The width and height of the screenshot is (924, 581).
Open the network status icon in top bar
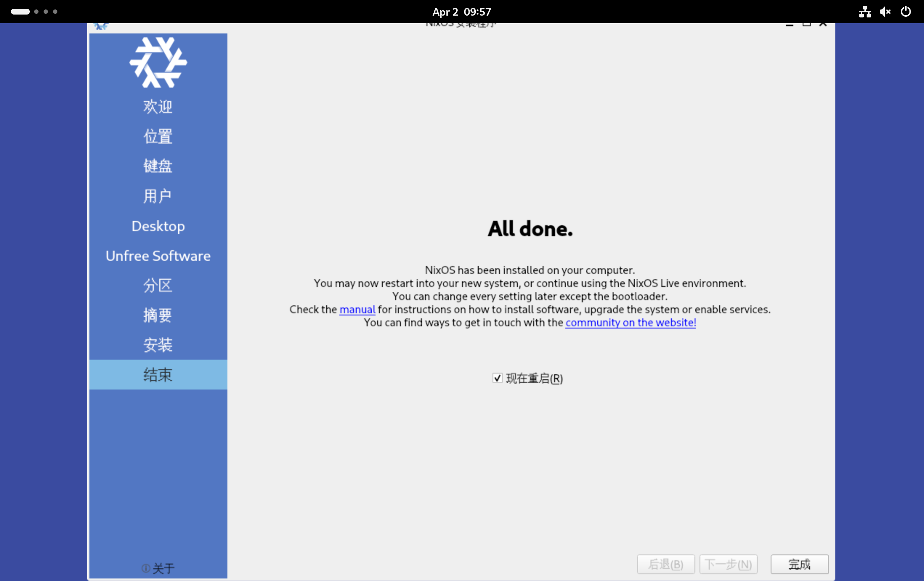[x=864, y=12]
